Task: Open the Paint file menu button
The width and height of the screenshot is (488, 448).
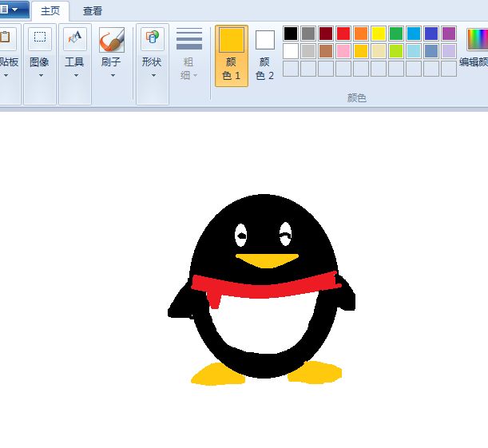Action: tap(14, 10)
